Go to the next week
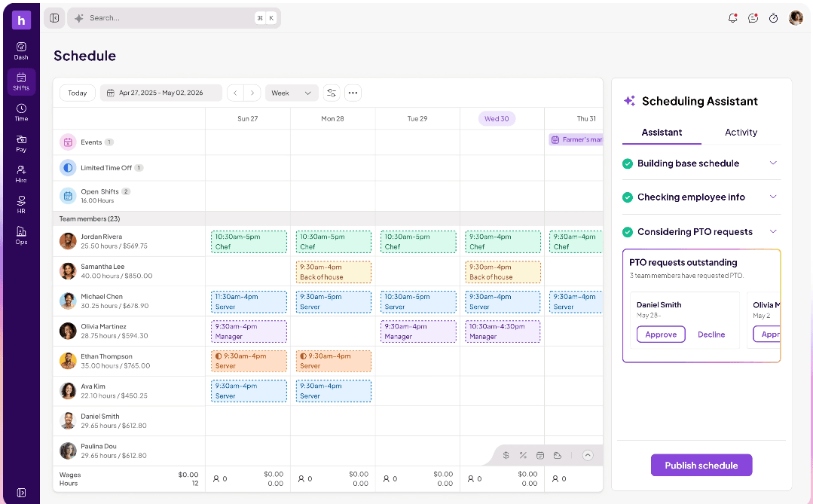Viewport: 813px width, 504px height. point(252,93)
